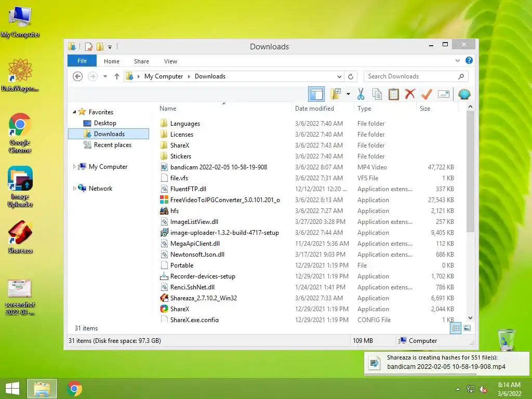This screenshot has width=532, height=399.
Task: Click the Back navigation arrow
Action: coord(78,76)
